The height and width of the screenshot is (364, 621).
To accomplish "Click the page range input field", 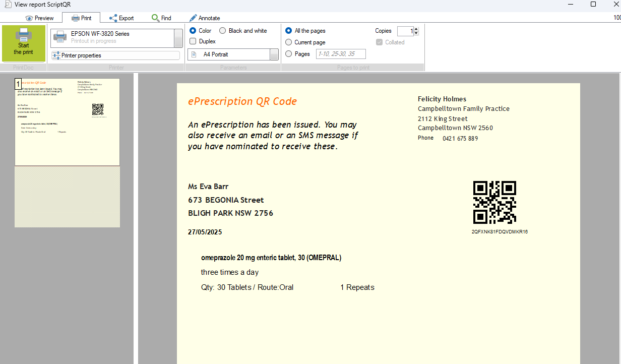I will [x=341, y=54].
